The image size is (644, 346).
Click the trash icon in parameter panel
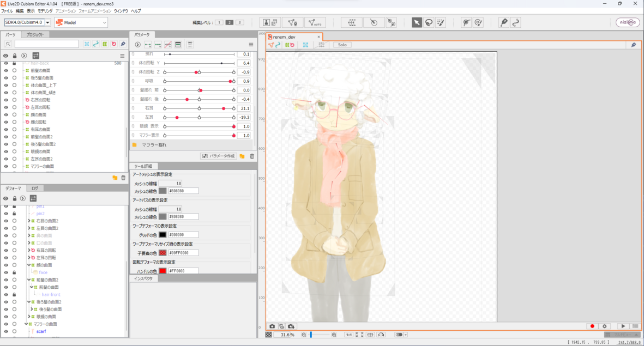click(x=252, y=156)
